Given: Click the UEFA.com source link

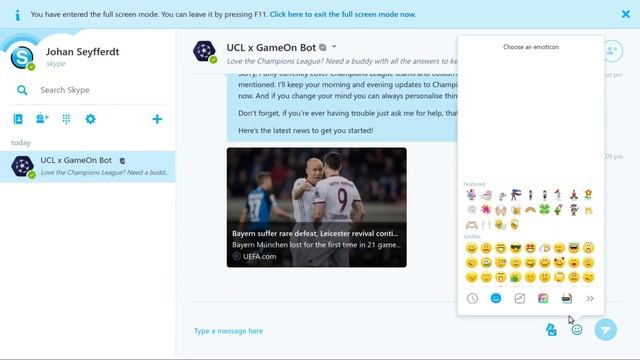Looking at the screenshot, I should click(x=260, y=256).
